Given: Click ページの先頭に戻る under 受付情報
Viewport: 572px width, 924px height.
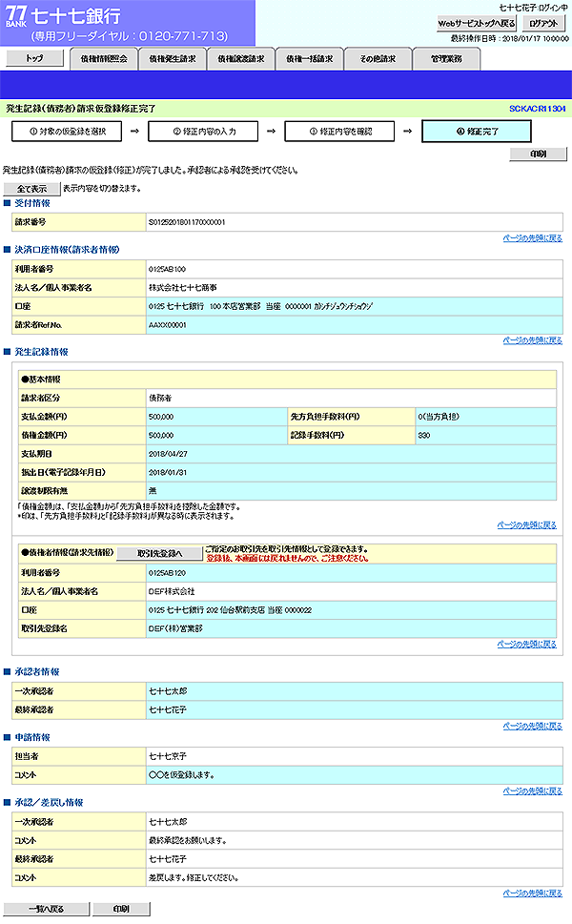Looking at the screenshot, I should pos(533,238).
